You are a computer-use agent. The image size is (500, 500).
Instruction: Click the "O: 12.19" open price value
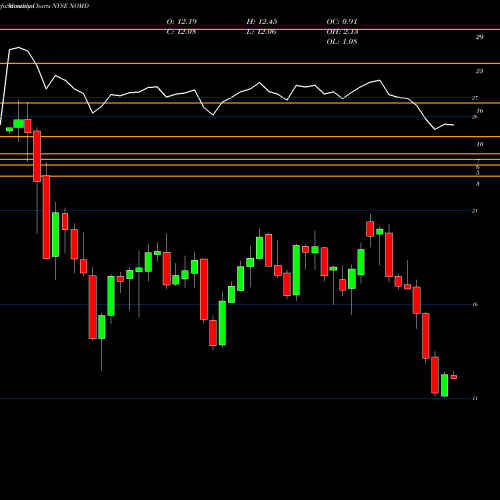(x=182, y=22)
